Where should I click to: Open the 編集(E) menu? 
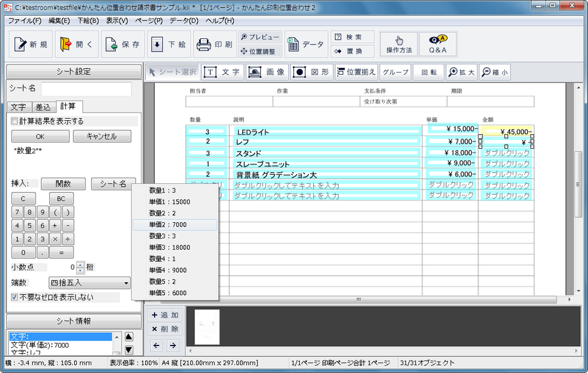click(x=59, y=20)
